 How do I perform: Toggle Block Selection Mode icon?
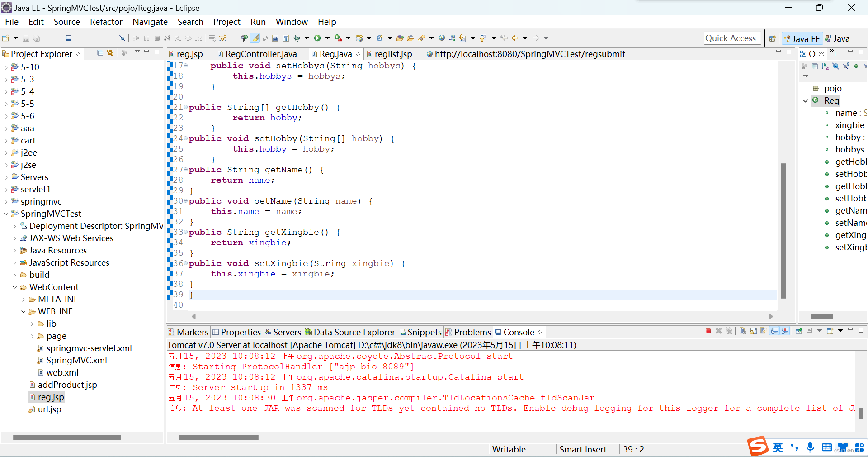275,38
